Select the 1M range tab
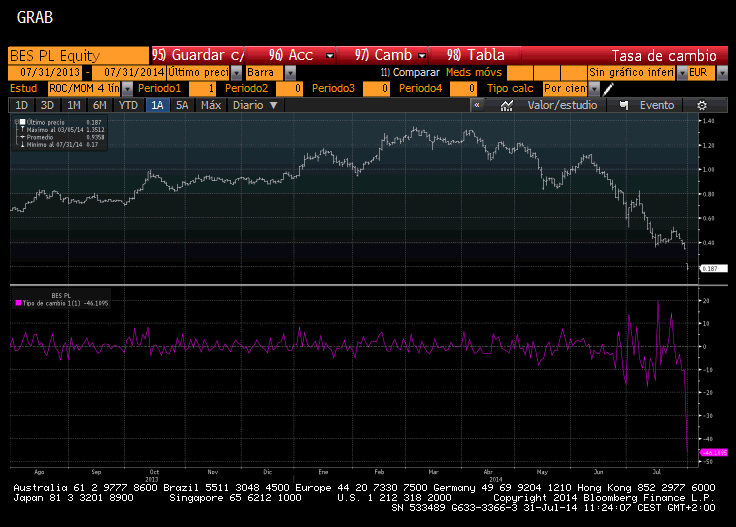Screen dimensions: 736x527 pyautogui.click(x=74, y=105)
